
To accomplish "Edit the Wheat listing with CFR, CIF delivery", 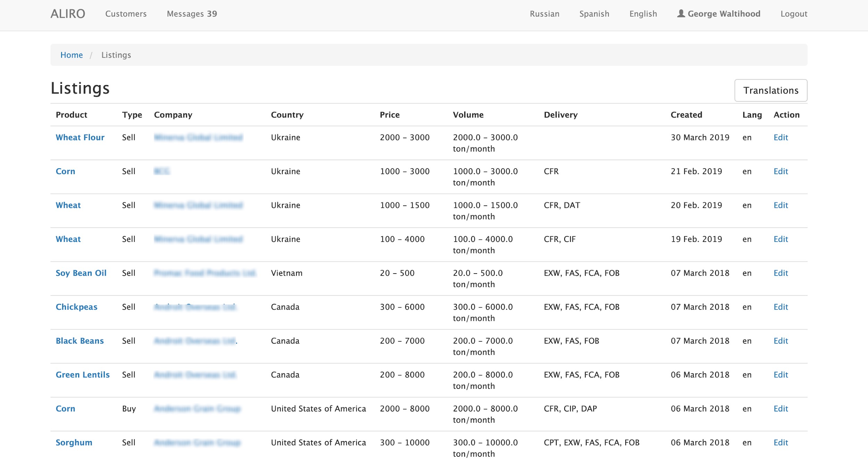I will click(781, 239).
